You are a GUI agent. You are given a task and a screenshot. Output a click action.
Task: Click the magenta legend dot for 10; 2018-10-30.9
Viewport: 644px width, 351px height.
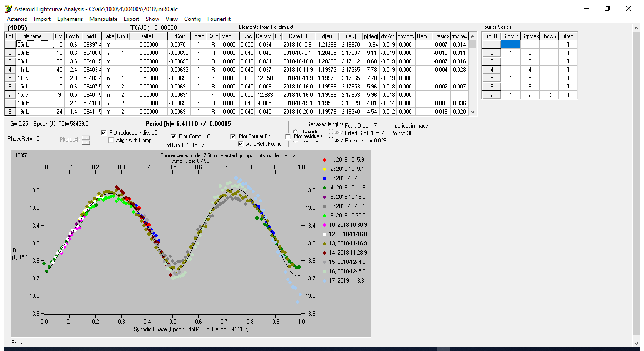(x=324, y=225)
